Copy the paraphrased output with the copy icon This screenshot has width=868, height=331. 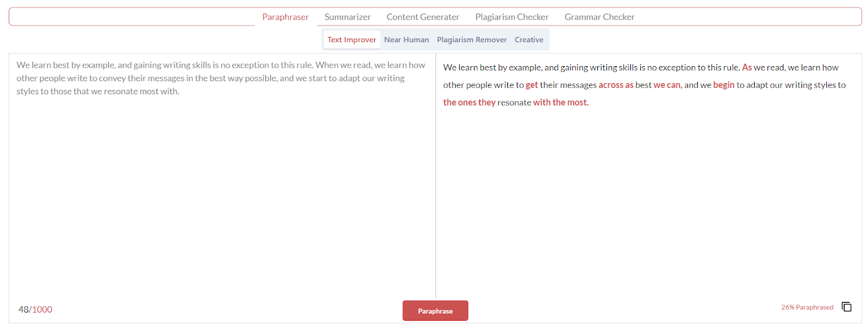tap(846, 307)
